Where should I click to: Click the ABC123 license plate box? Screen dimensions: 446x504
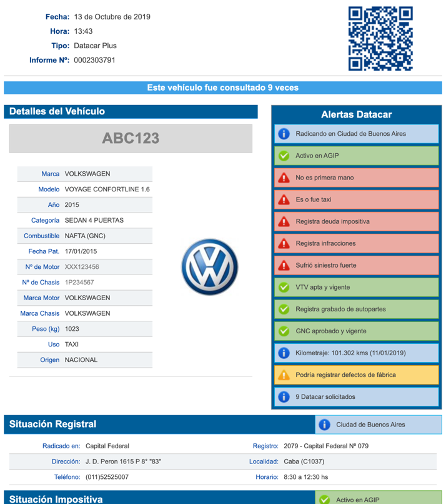click(x=131, y=139)
